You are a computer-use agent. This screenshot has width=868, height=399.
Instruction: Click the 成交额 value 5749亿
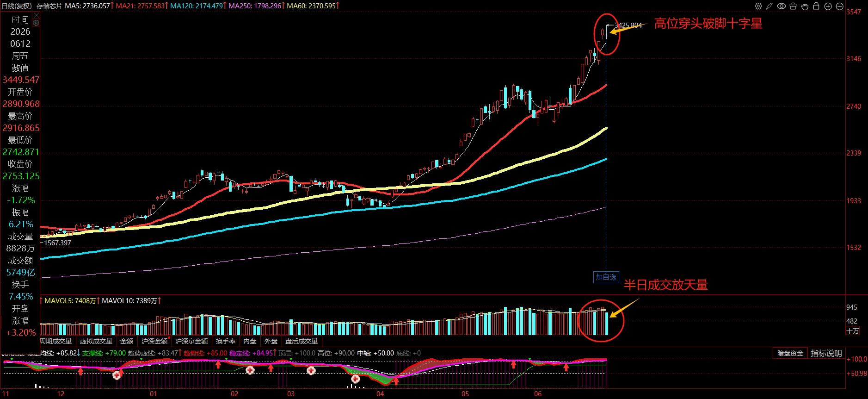pyautogui.click(x=20, y=272)
